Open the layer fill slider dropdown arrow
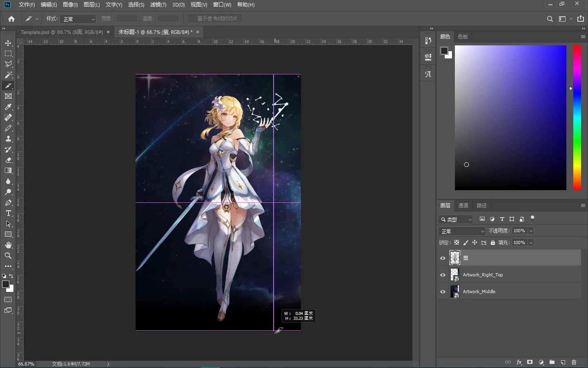The width and height of the screenshot is (588, 368). 531,242
